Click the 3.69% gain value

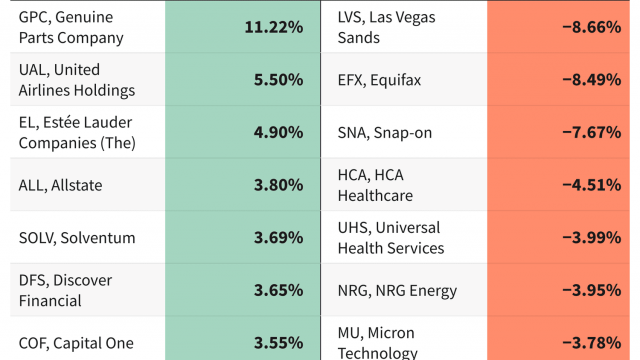(278, 238)
